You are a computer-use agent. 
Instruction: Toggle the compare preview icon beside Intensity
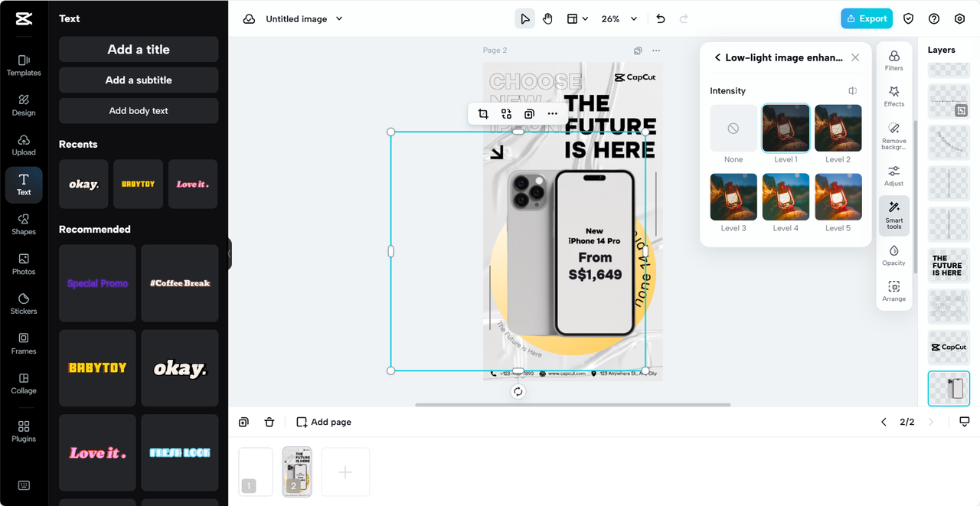pos(852,91)
